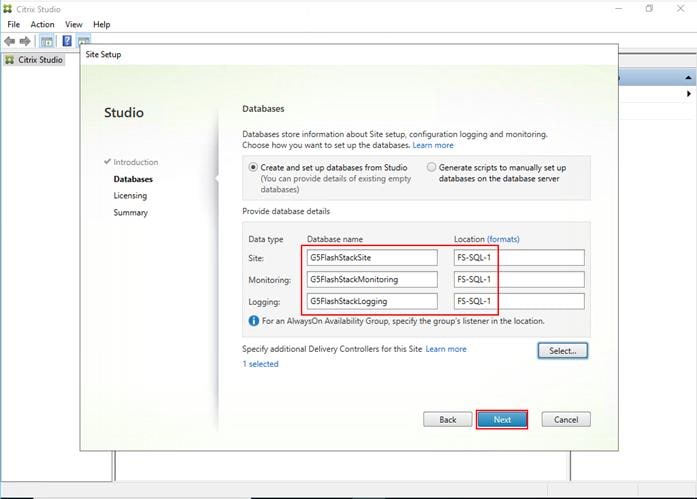Click the Monitoring database name field

[372, 279]
